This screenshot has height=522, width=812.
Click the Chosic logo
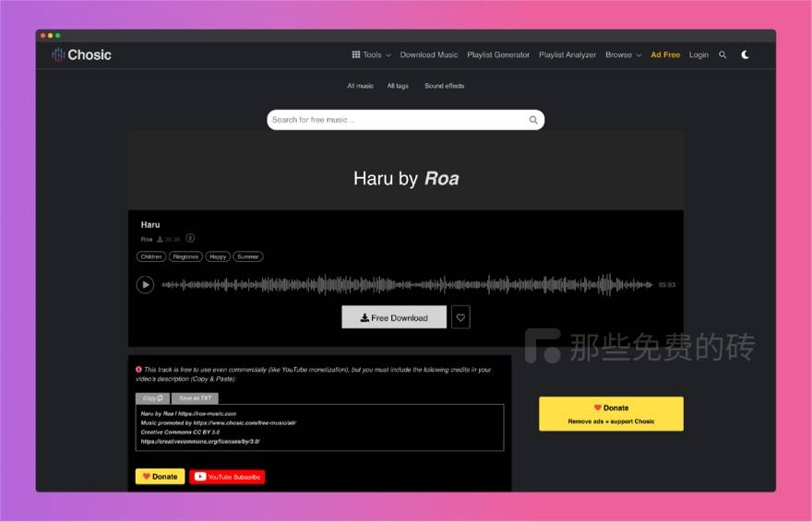[82, 55]
